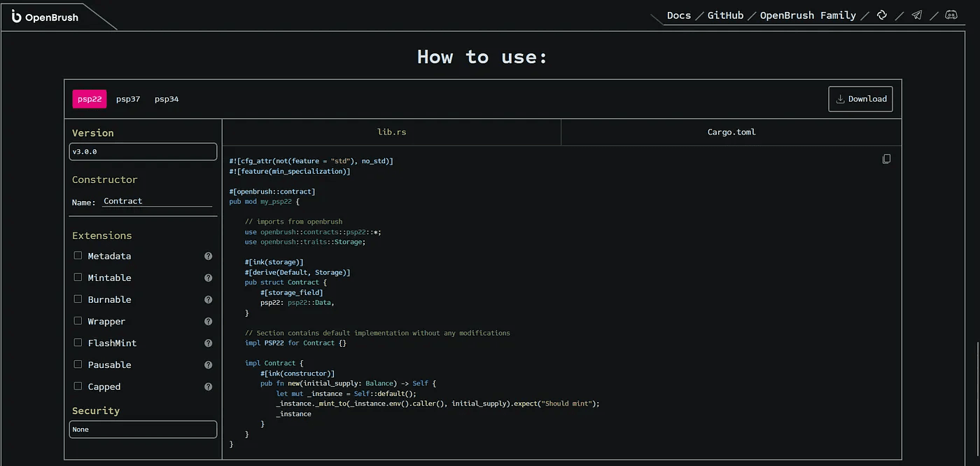Open help for the Pausable extension
This screenshot has width=980, height=466.
click(x=208, y=364)
